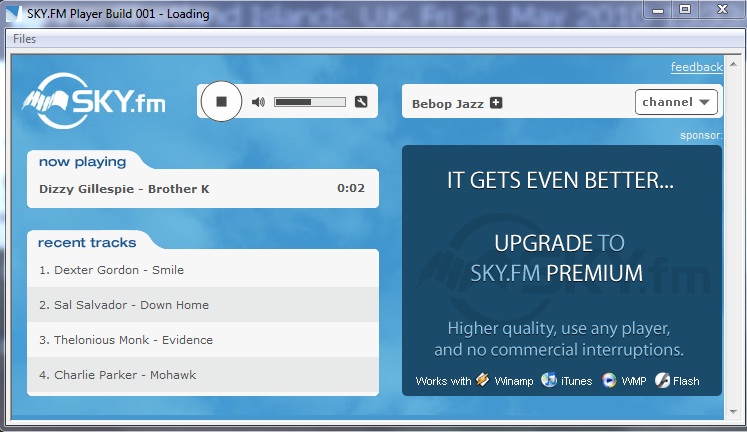This screenshot has height=432, width=747.
Task: Click the Bebop Jazz channel name
Action: (448, 104)
